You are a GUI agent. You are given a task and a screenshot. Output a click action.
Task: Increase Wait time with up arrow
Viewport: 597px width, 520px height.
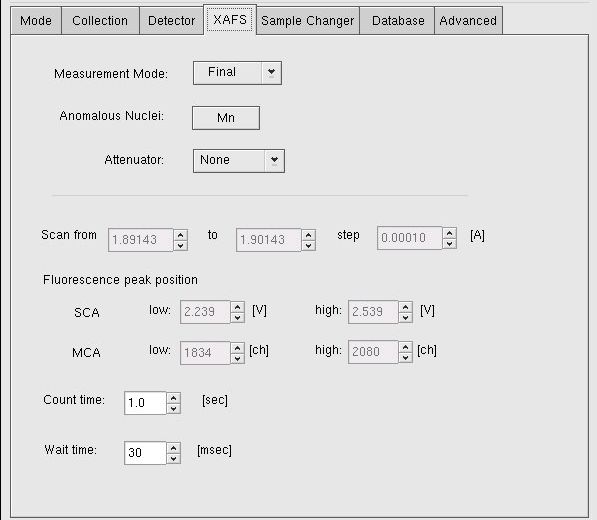[x=174, y=448]
